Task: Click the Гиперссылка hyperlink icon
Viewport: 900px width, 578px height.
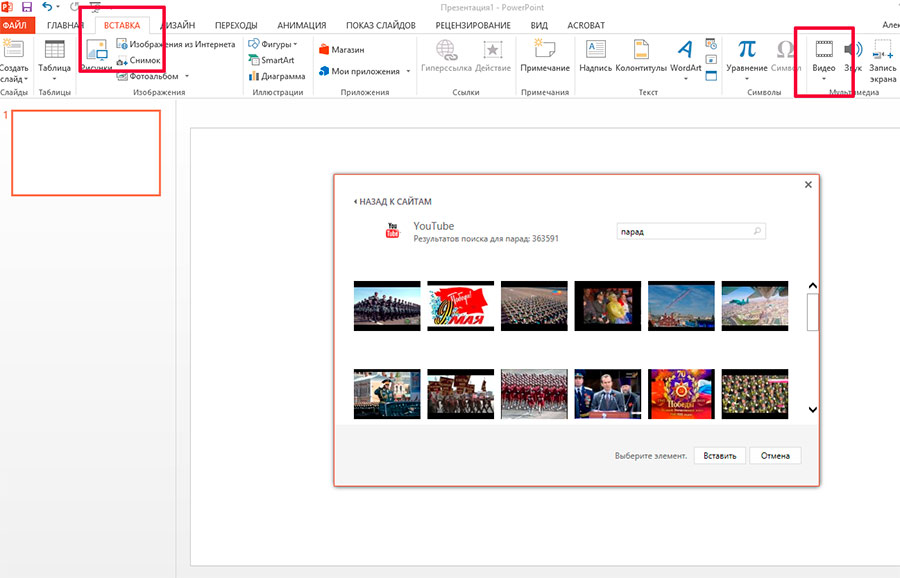Action: (x=446, y=50)
